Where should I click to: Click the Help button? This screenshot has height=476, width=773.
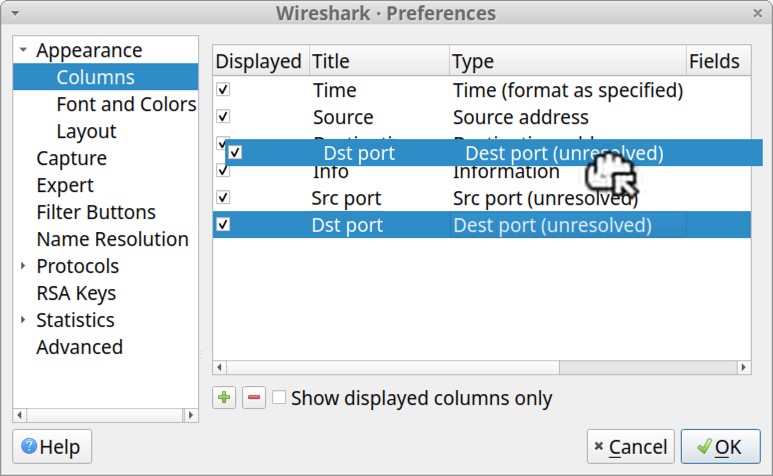pos(52,446)
